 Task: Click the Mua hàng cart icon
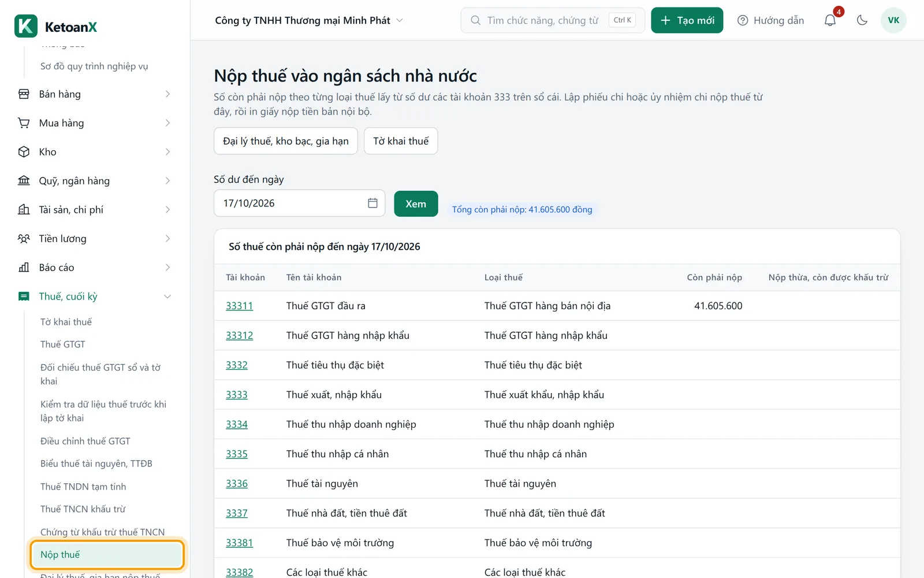(x=24, y=123)
